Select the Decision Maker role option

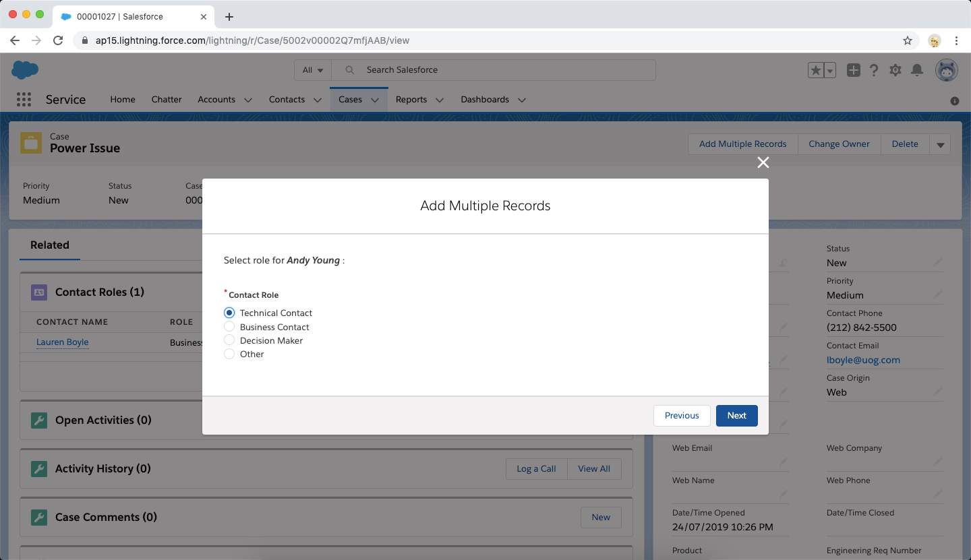click(x=229, y=340)
